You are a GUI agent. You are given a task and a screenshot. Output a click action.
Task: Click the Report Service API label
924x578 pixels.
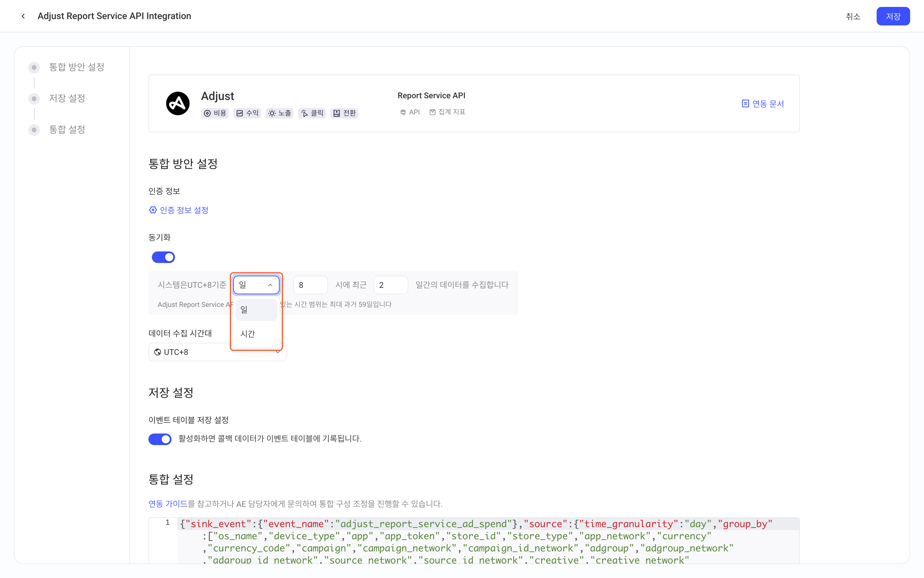(431, 96)
